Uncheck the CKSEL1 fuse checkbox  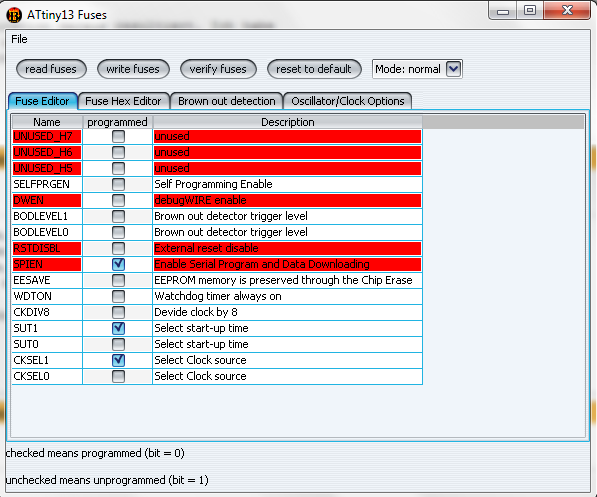[118, 360]
